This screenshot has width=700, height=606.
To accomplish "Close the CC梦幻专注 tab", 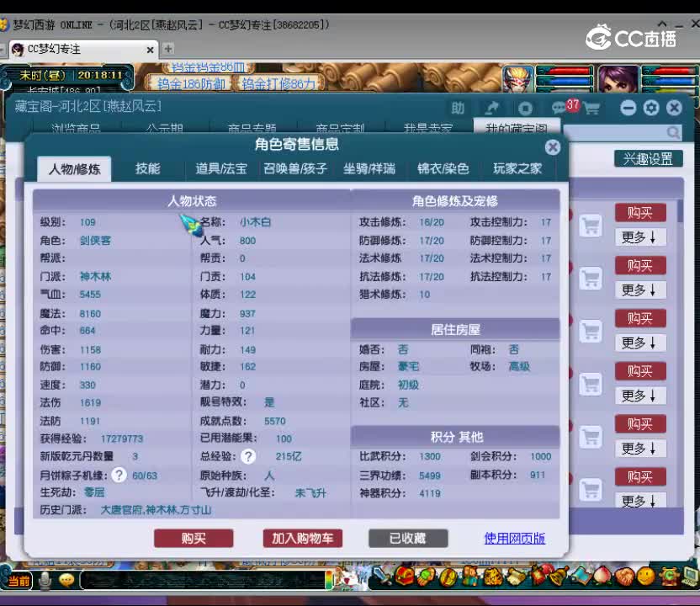I will (x=150, y=50).
